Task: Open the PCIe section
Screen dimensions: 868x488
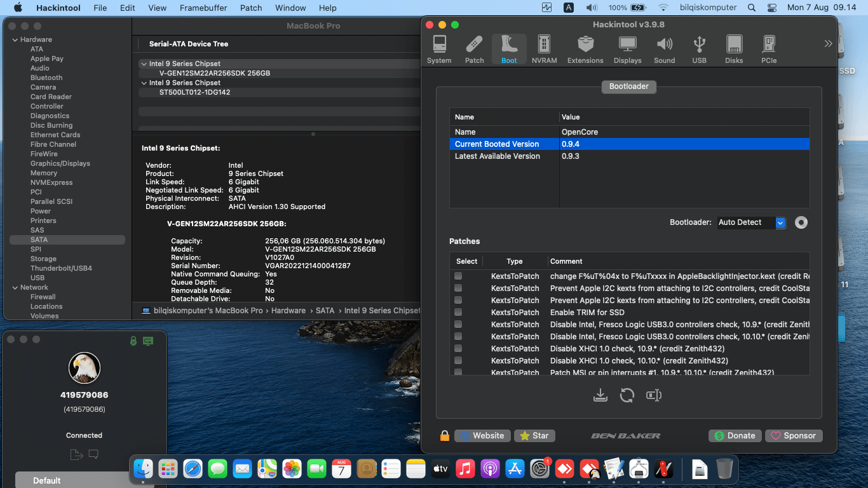Action: tap(769, 50)
